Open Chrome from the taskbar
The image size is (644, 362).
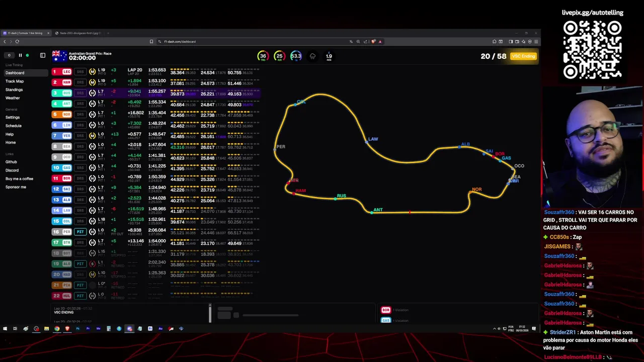point(57,329)
